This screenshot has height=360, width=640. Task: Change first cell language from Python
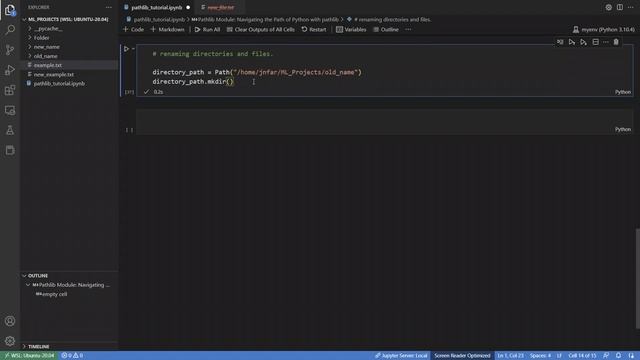coord(623,92)
